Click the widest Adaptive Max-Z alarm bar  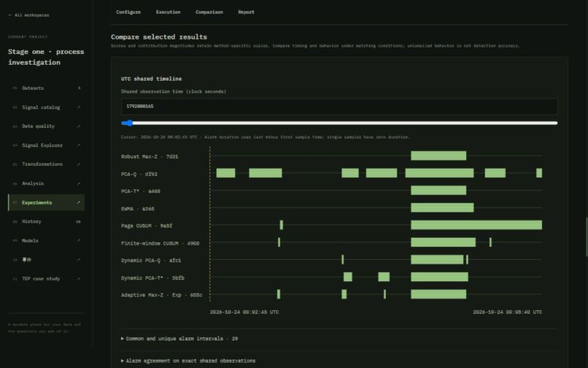[438, 294]
